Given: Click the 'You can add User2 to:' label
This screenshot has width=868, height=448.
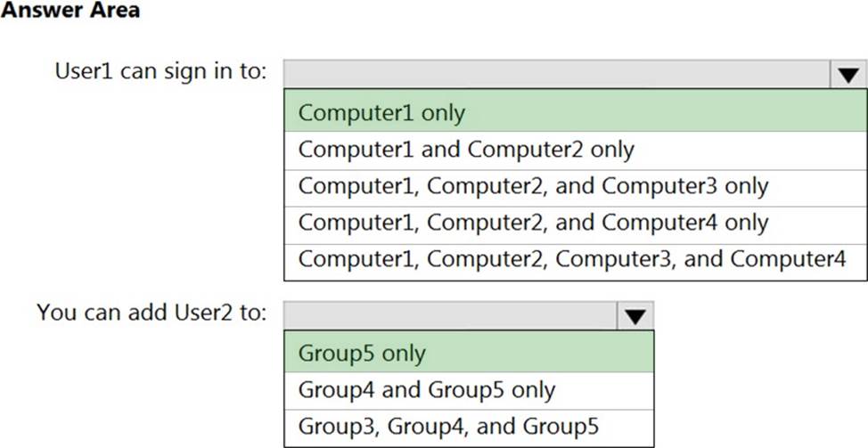Looking at the screenshot, I should tap(151, 313).
